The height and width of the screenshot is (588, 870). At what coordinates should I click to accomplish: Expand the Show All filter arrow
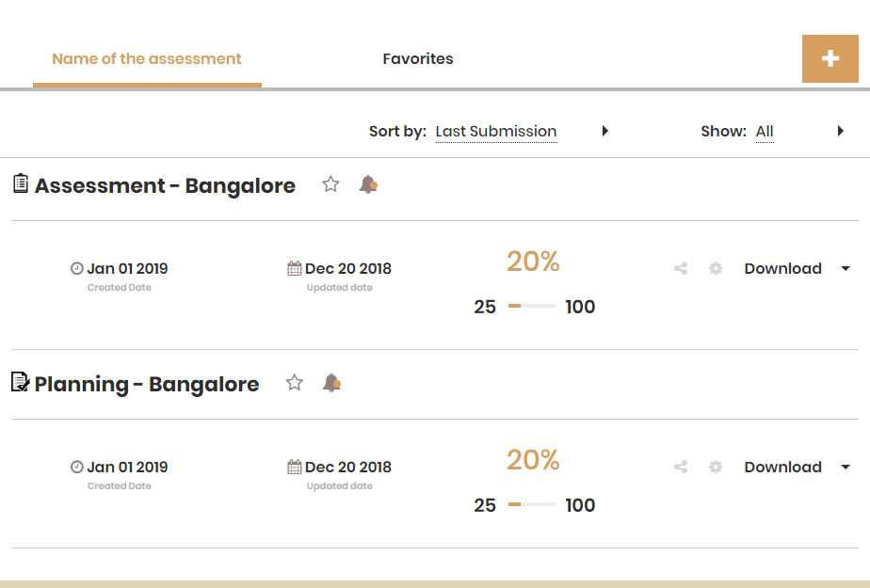click(x=841, y=131)
